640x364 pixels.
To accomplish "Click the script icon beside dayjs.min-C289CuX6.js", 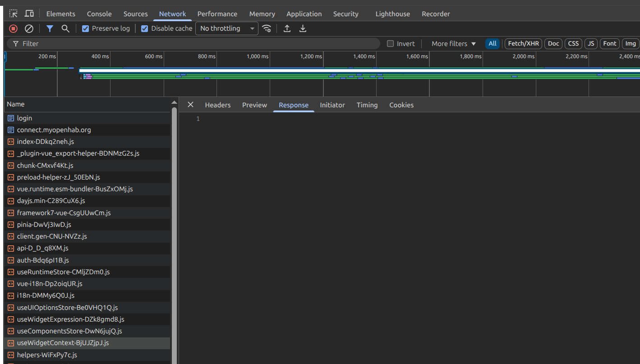I will pyautogui.click(x=11, y=201).
